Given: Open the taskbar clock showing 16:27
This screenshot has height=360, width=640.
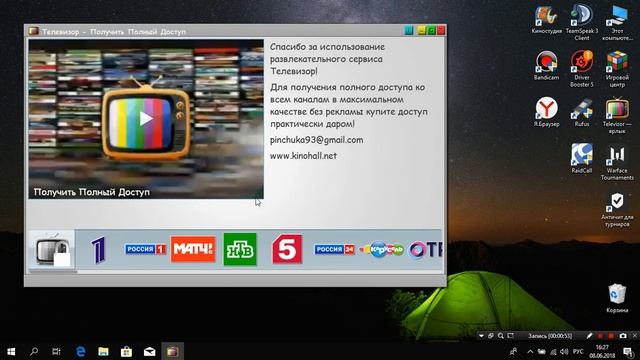Looking at the screenshot, I should click(602, 351).
